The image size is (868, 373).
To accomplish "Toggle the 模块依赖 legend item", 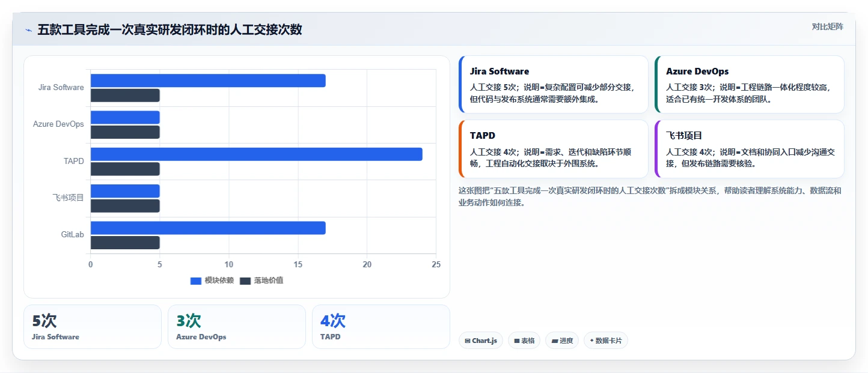I will pos(212,281).
